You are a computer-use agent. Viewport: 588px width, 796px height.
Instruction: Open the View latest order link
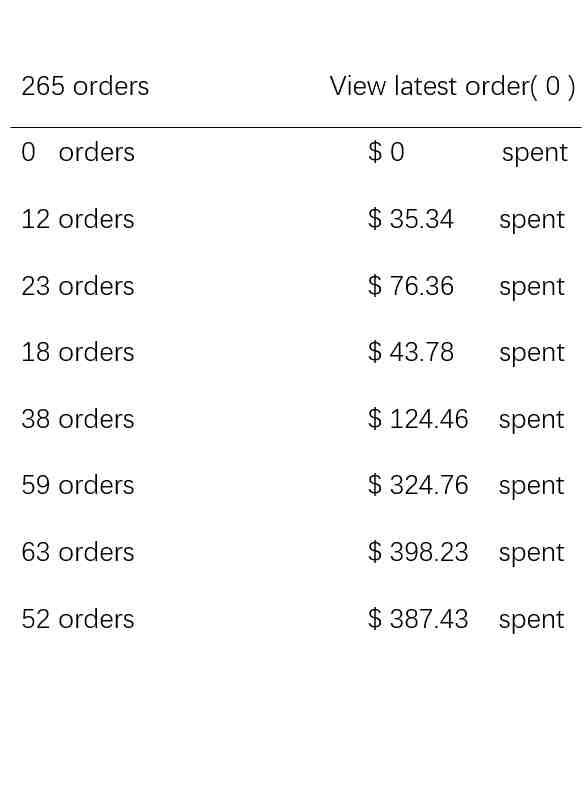tap(452, 86)
